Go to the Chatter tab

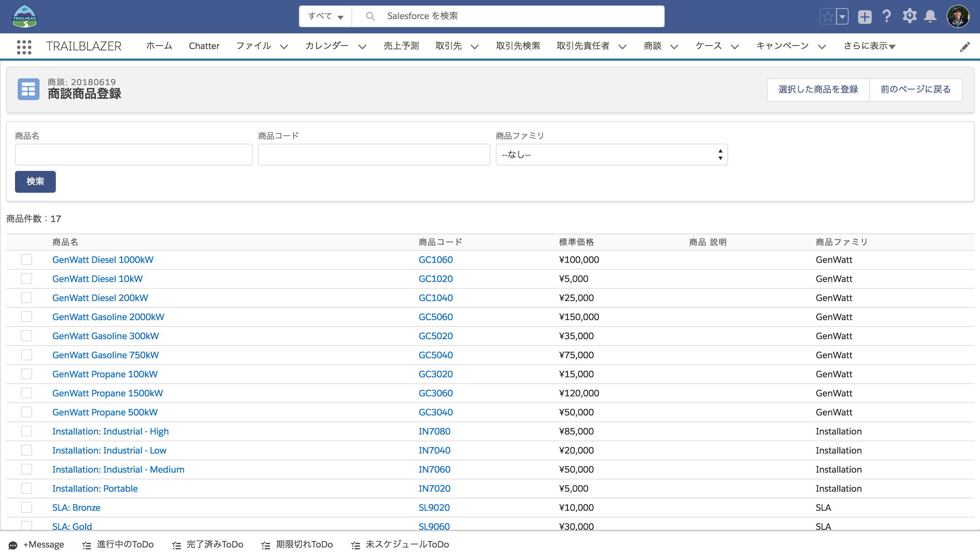204,46
